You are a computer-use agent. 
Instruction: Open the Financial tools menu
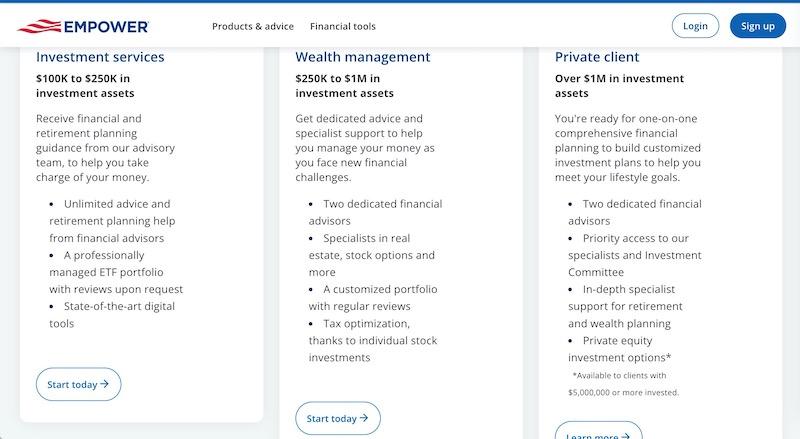[342, 26]
